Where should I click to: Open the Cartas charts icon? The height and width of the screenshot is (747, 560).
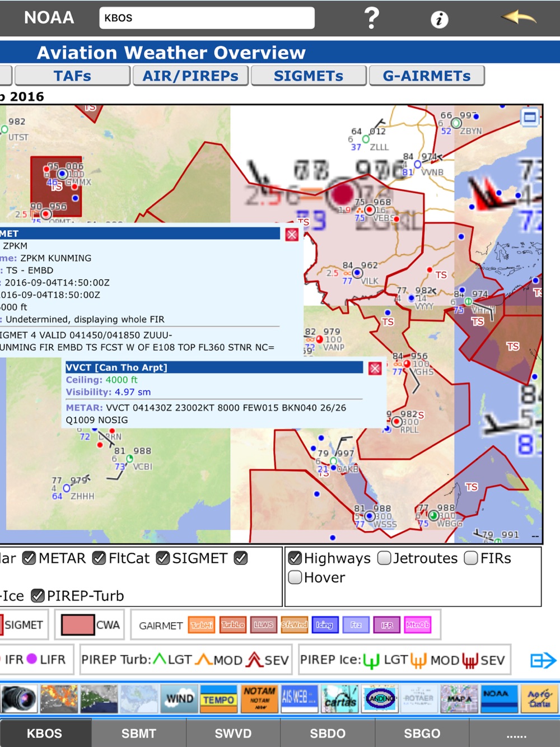[340, 699]
